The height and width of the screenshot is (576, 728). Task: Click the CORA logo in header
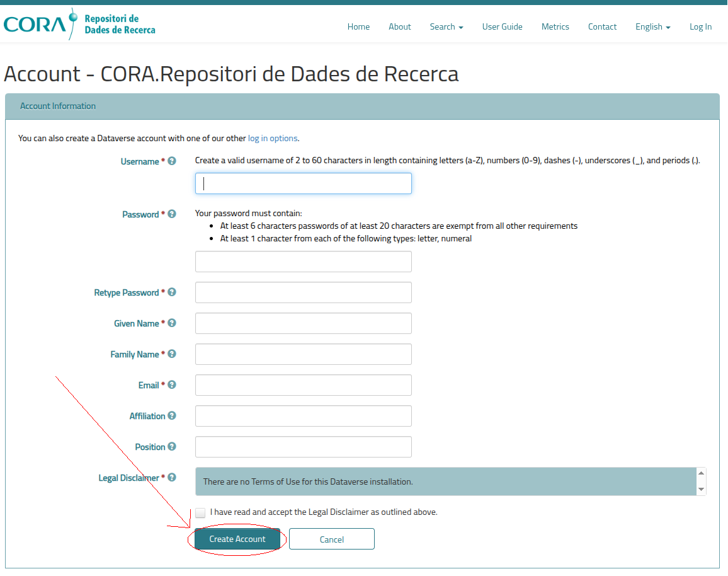click(79, 24)
